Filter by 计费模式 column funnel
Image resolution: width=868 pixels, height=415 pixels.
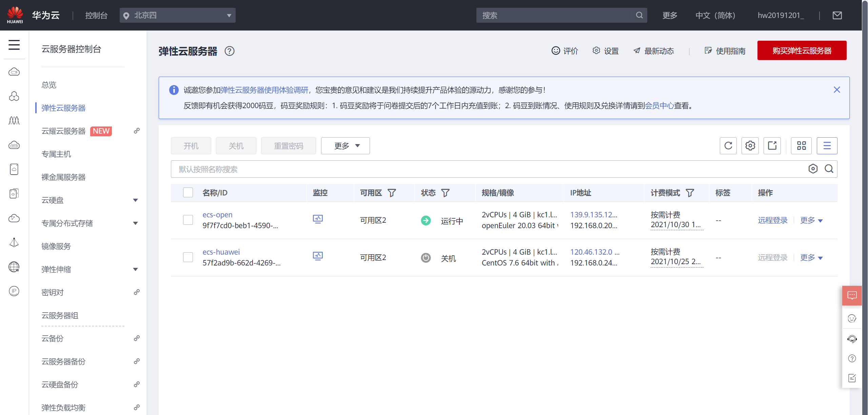point(690,193)
